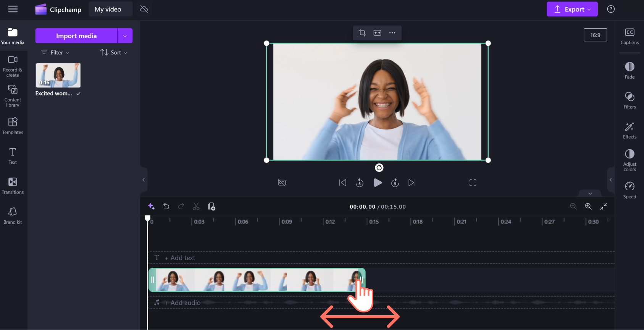Open the Speed panel
Viewport: 644px width, 330px height.
(x=629, y=190)
